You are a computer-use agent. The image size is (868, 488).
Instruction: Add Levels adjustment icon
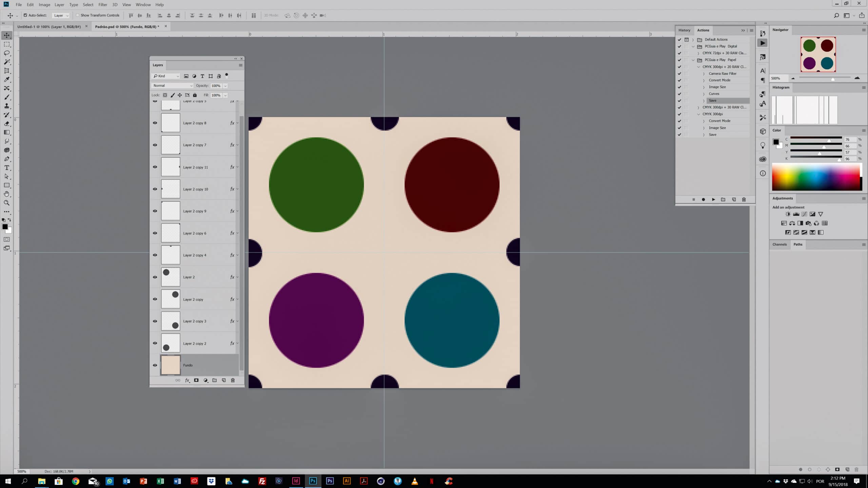(796, 214)
